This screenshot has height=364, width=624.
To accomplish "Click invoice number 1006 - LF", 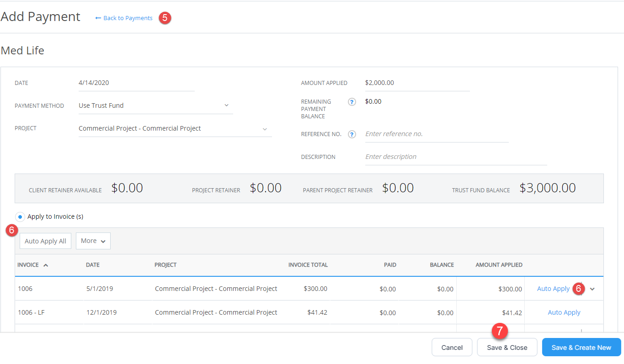I will pos(31,313).
